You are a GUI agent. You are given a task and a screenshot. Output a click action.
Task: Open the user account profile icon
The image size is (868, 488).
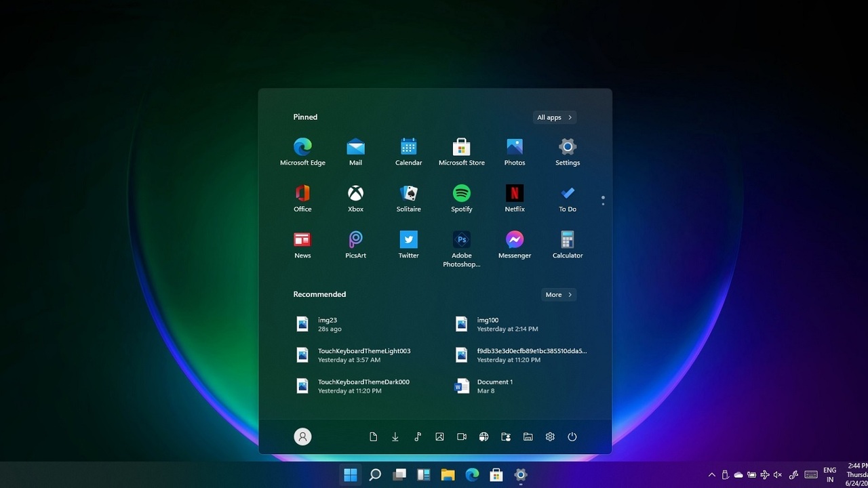[x=302, y=437]
